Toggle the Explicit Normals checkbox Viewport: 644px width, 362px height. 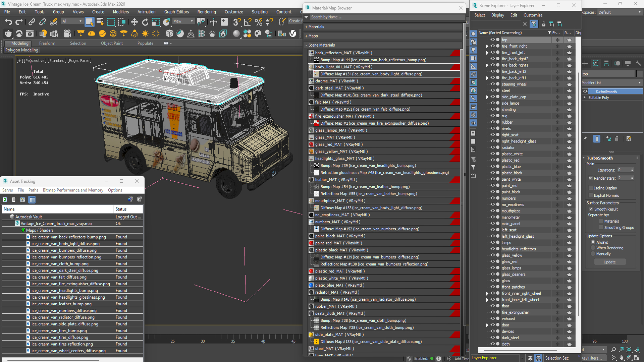click(x=591, y=195)
